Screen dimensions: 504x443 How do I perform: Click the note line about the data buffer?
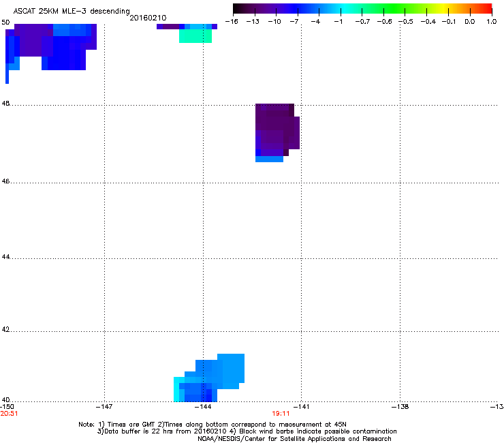click(x=247, y=431)
